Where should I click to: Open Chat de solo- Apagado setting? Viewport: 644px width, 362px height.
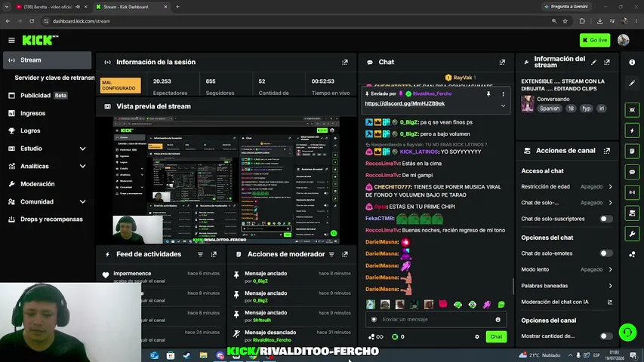click(567, 203)
